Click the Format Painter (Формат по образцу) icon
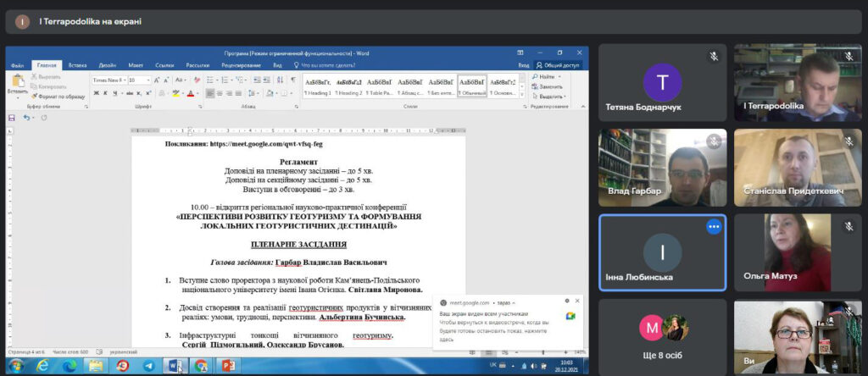This screenshot has height=376, width=868. 35,96
